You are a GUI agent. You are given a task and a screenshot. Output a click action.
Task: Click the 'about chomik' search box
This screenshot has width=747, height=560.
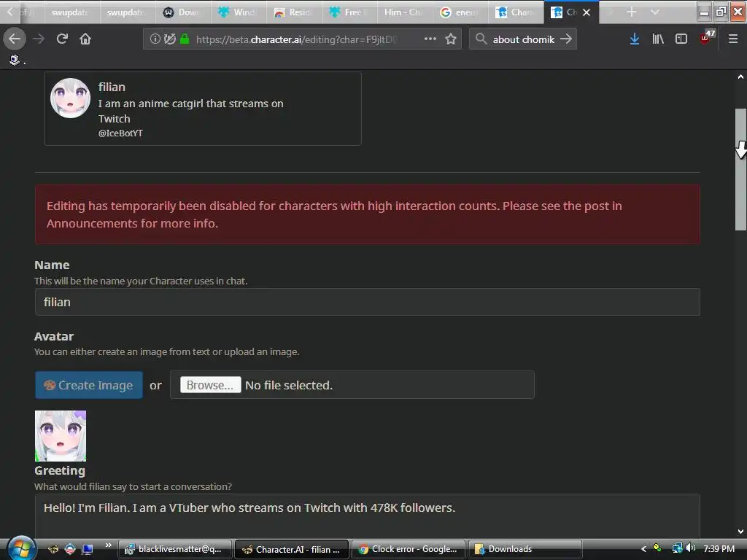click(x=523, y=39)
